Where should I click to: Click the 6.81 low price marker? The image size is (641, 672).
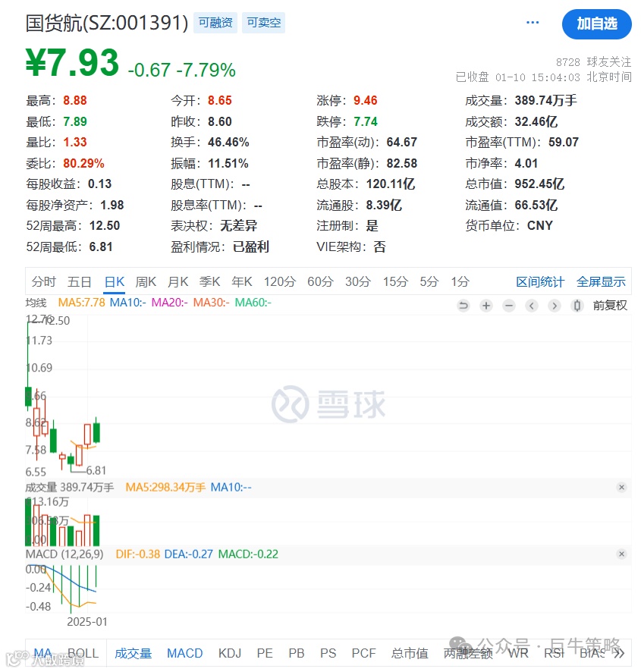[96, 470]
